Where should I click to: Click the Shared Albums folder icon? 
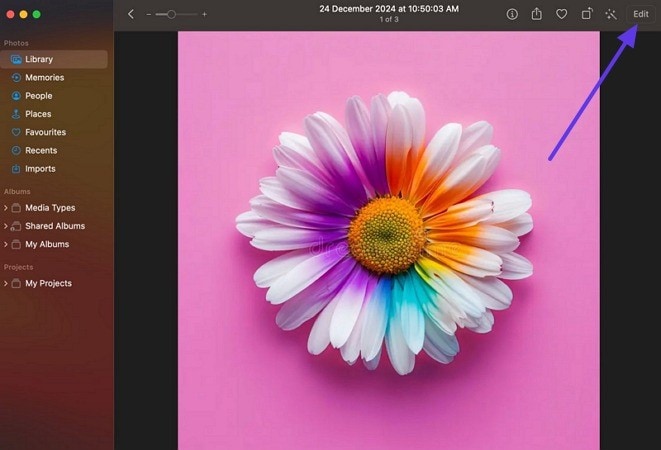[x=16, y=226]
